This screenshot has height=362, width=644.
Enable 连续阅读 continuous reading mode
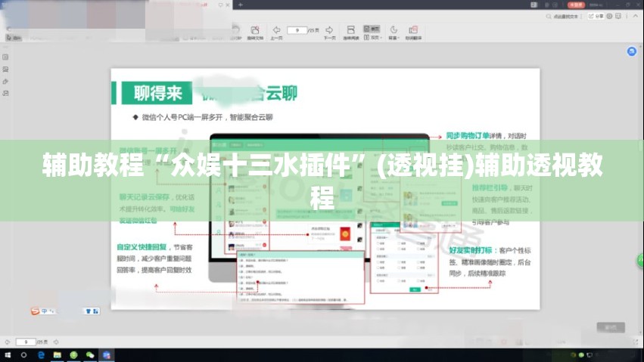click(x=350, y=32)
